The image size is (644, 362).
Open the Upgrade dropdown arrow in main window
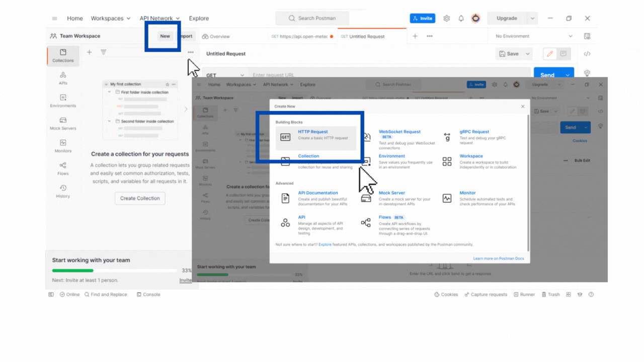pos(532,19)
